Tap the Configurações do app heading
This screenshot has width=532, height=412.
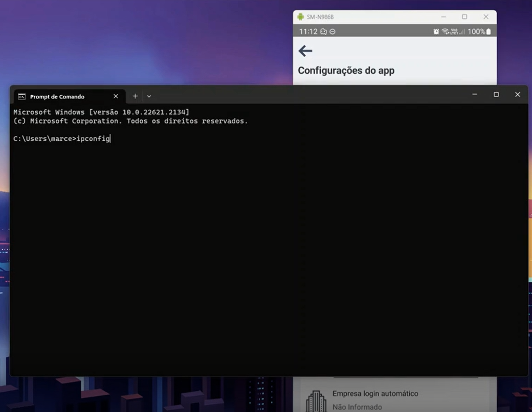tap(346, 70)
